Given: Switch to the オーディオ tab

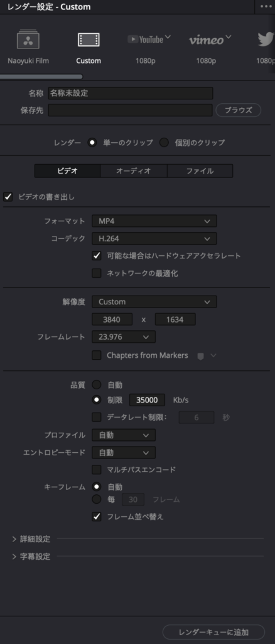Looking at the screenshot, I should coord(134,171).
